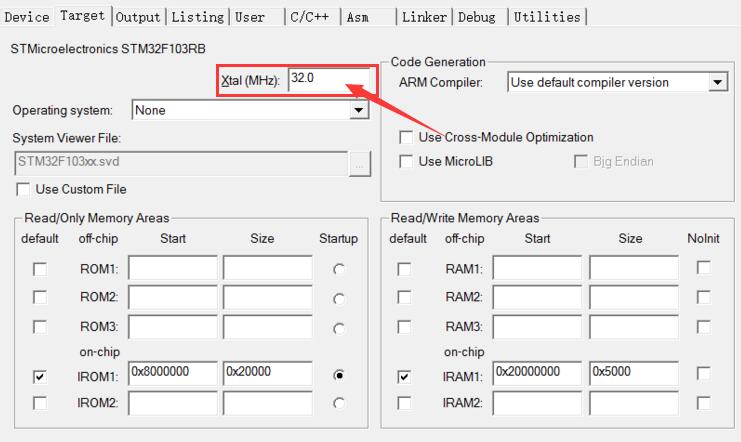Click the RAM3 Size field

(634, 326)
